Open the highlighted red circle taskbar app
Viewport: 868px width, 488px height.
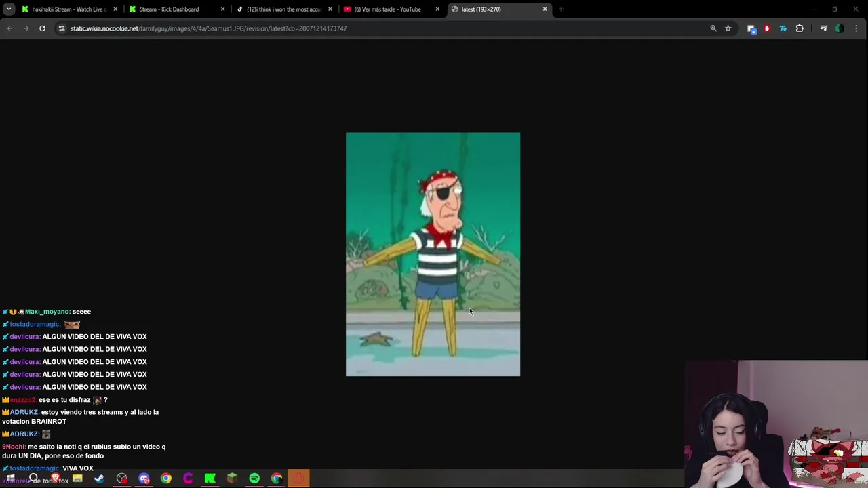click(x=298, y=479)
